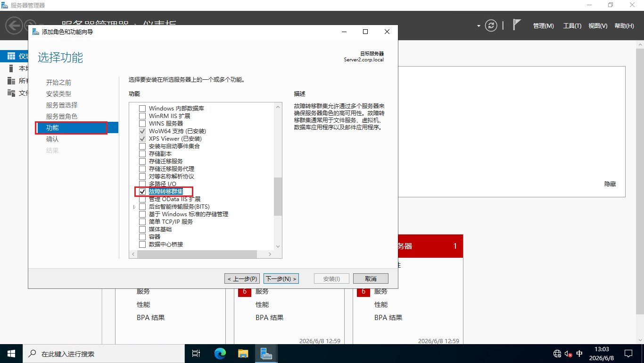Click taskbar search box
Viewport: 644px width, 363px height.
pos(103,354)
